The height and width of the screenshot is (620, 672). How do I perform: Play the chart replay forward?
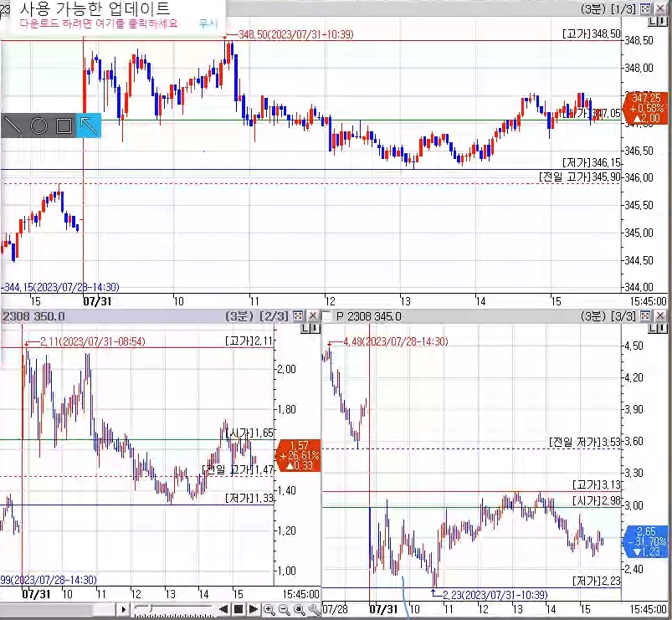254,609
